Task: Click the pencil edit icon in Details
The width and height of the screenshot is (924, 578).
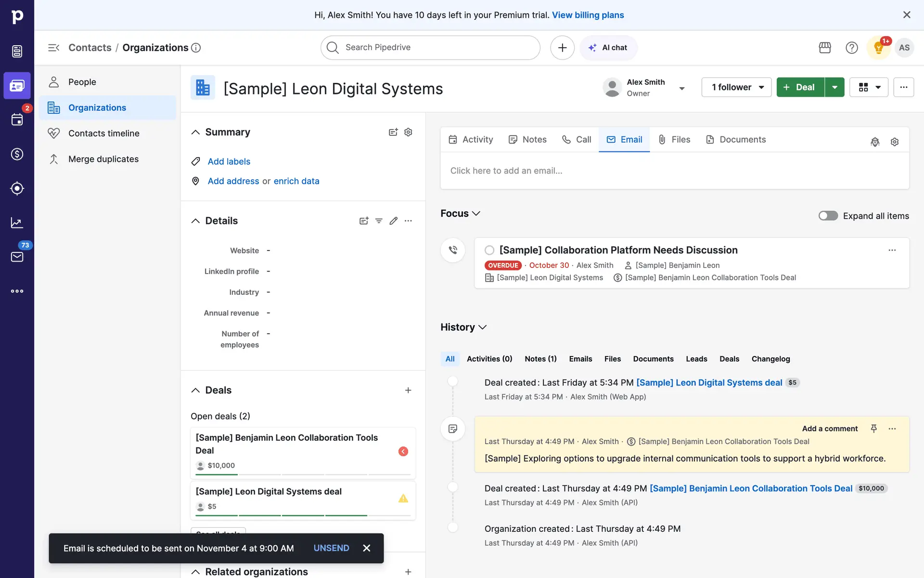Action: [x=394, y=221]
